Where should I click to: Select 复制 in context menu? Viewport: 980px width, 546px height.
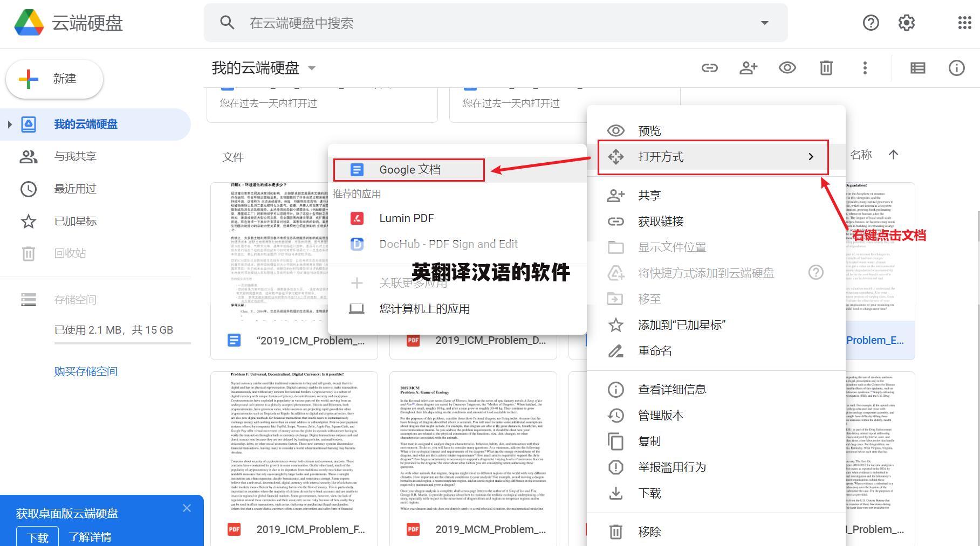click(716, 441)
